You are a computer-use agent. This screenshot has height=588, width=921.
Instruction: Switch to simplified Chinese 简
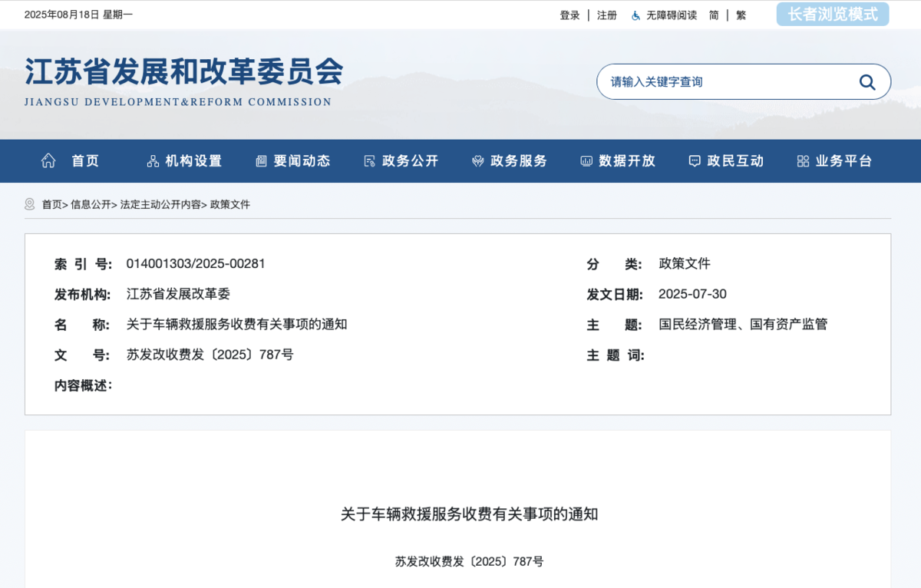tap(714, 15)
